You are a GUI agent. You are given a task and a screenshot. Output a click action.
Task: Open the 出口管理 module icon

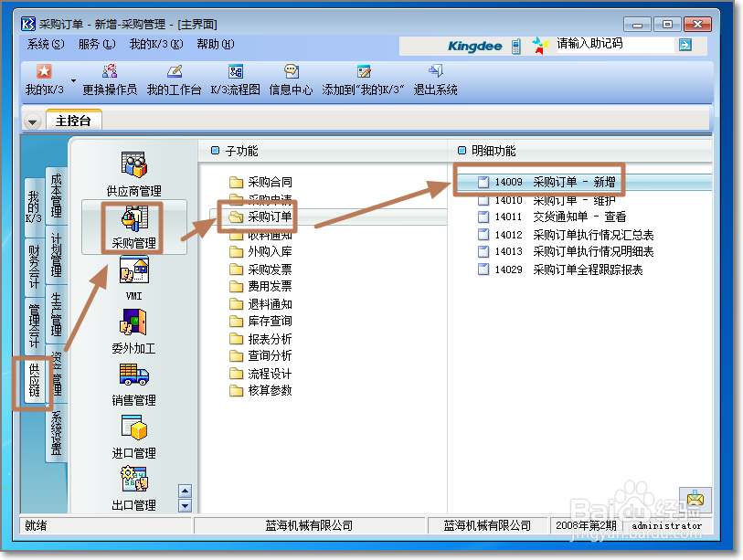[135, 484]
